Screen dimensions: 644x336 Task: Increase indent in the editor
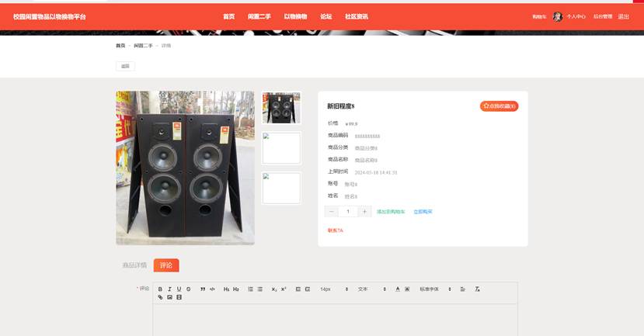point(308,289)
